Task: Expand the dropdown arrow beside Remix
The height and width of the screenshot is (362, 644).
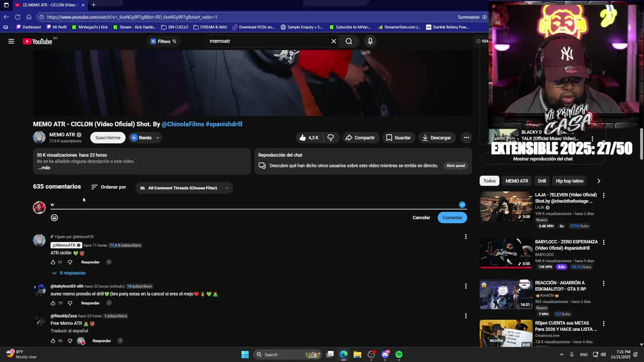Action: (x=157, y=138)
